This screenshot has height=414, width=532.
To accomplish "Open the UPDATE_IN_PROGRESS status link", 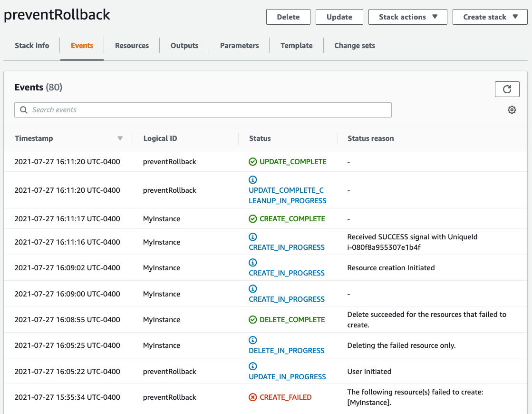I will point(287,376).
